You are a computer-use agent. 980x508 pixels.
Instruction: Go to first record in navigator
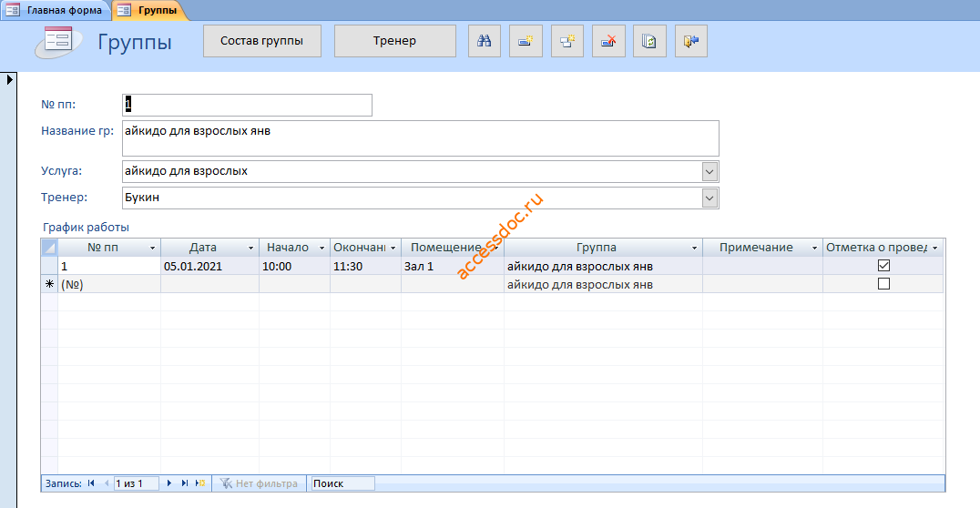pyautogui.click(x=91, y=483)
